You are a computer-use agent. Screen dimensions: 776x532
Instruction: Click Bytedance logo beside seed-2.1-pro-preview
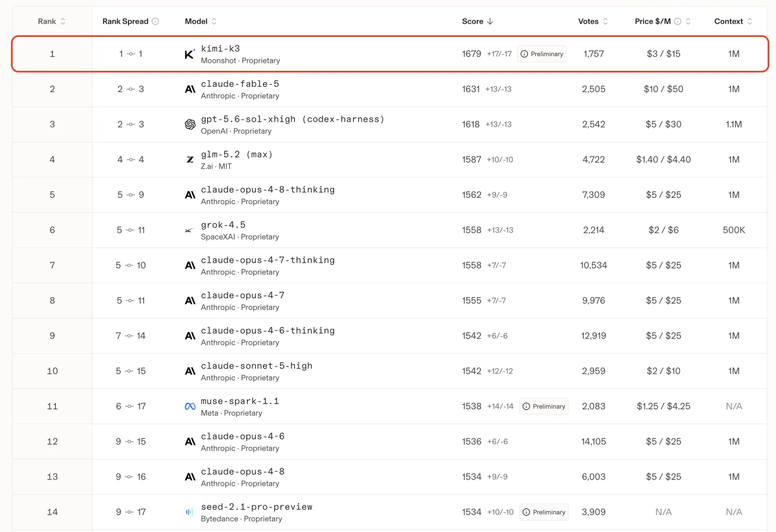190,512
